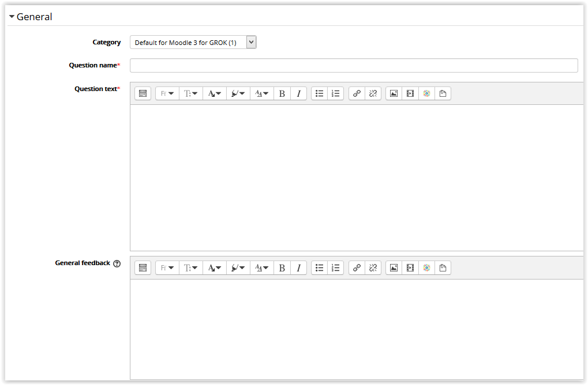Insert link in Question text editor
The width and height of the screenshot is (588, 385).
click(x=357, y=93)
